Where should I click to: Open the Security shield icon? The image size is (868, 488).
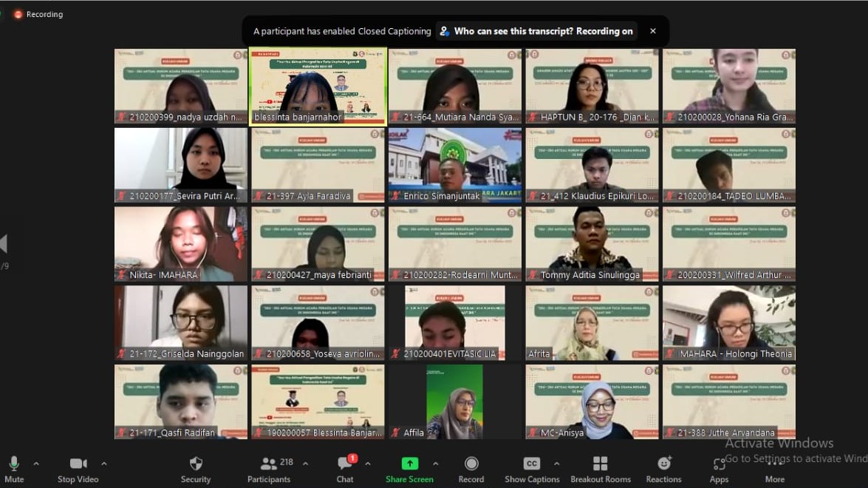point(196,463)
